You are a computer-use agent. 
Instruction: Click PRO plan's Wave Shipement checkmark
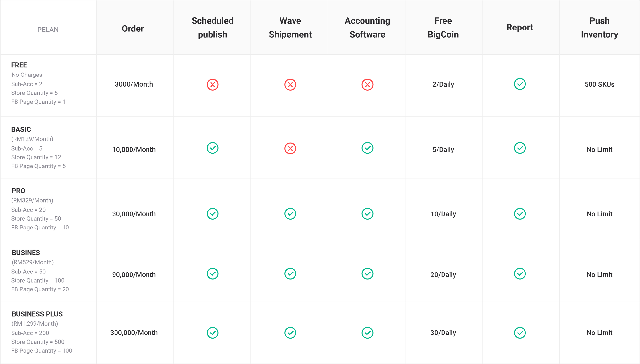(x=290, y=214)
